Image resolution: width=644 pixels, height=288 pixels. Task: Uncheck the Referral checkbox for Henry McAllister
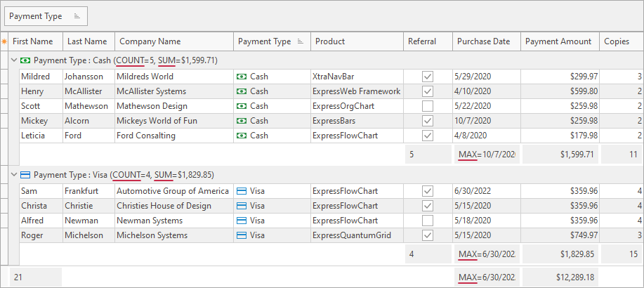(x=428, y=91)
